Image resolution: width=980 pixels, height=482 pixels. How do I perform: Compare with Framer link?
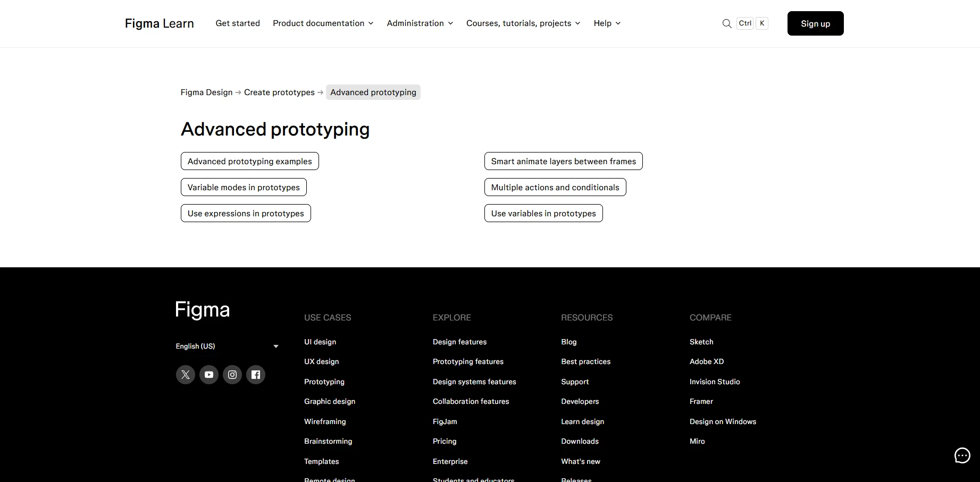coord(701,401)
